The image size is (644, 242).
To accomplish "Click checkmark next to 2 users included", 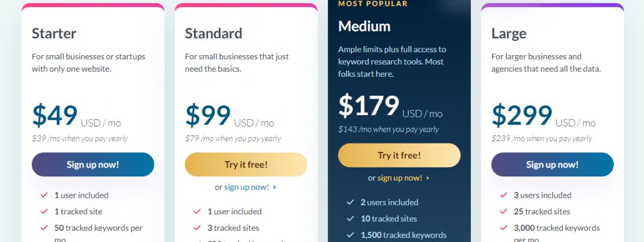I will 350,202.
